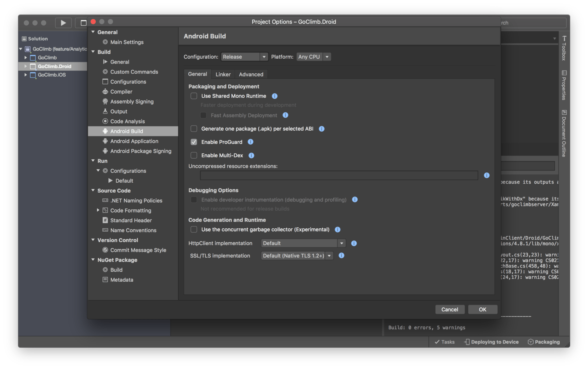Image resolution: width=588 pixels, height=369 pixels.
Task: Open the Android Build settings icon
Action: [x=105, y=131]
